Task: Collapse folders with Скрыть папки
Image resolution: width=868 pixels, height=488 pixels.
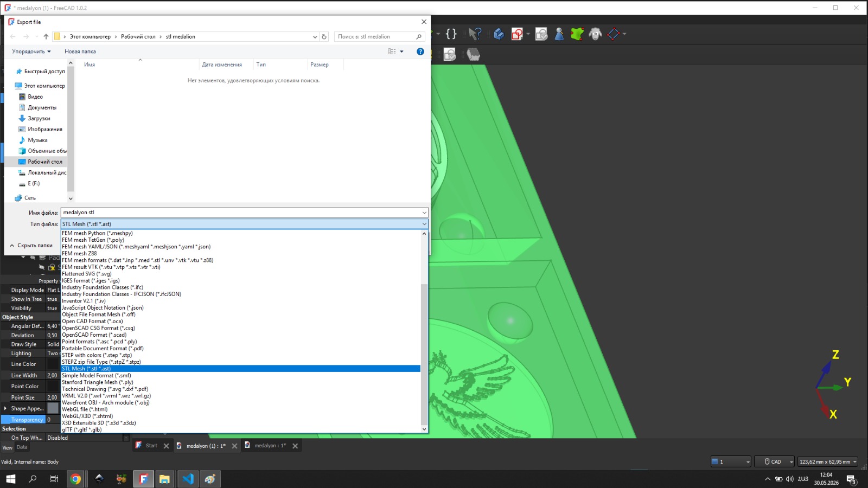Action: (31, 246)
